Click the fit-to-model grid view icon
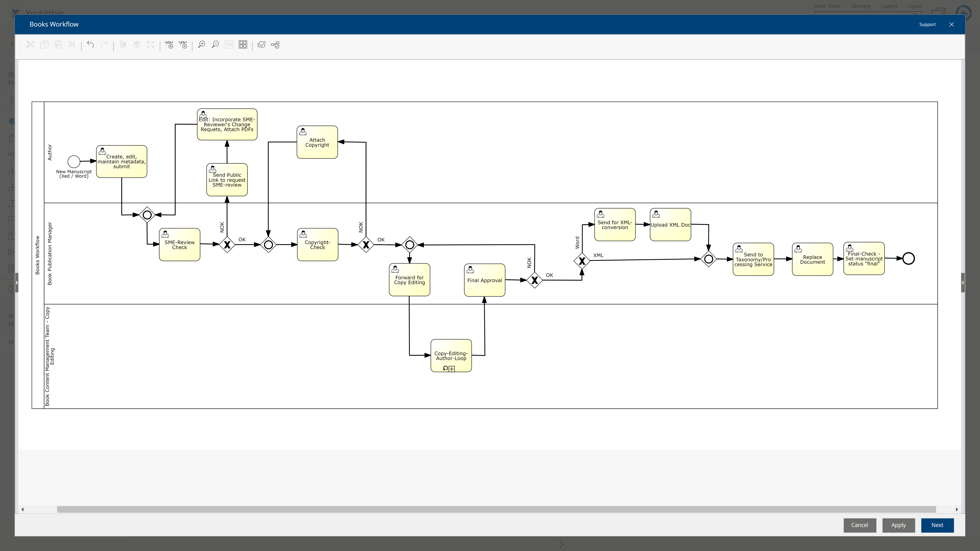Image resolution: width=980 pixels, height=551 pixels. click(243, 45)
